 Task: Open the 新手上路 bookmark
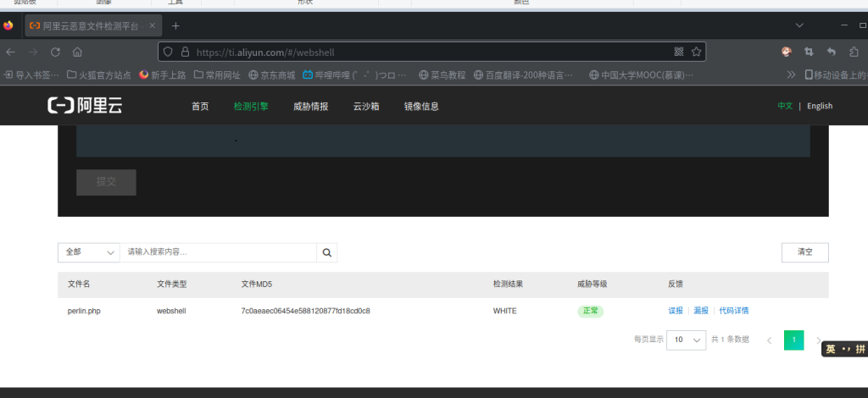[162, 75]
